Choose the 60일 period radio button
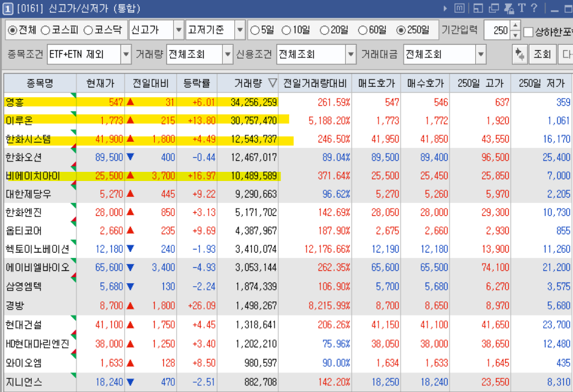The height and width of the screenshot is (392, 573). pyautogui.click(x=363, y=31)
